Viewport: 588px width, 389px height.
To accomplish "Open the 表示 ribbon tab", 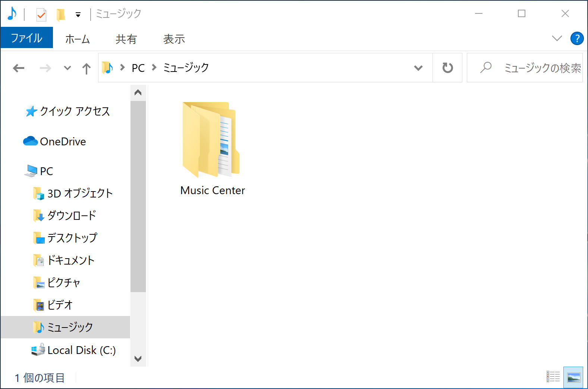I will [x=174, y=39].
